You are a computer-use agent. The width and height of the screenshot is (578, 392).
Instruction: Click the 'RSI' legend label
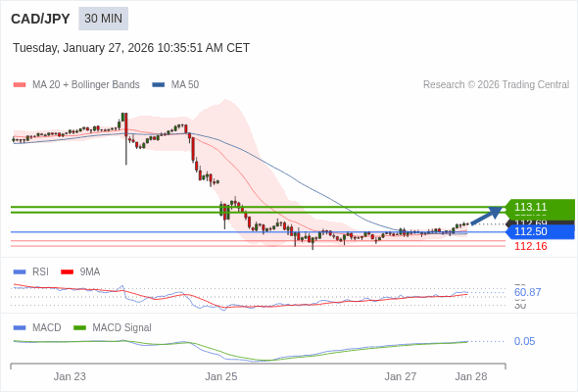click(40, 271)
